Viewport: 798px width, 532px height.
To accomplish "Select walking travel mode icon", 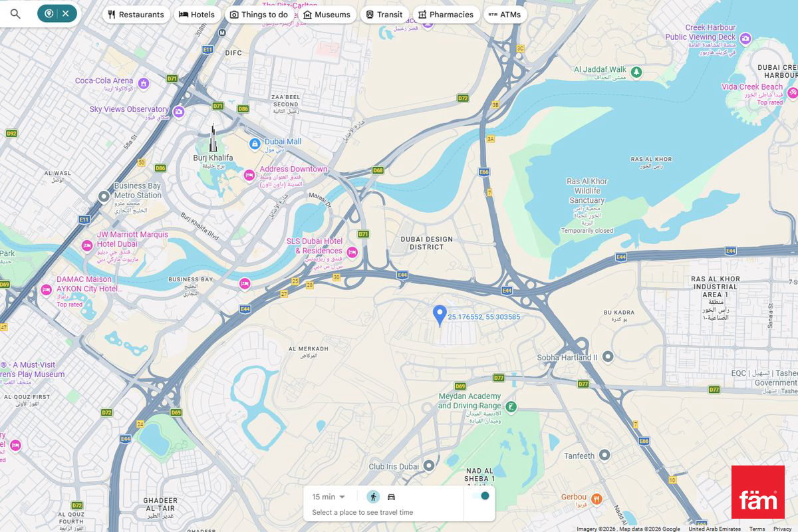I will click(373, 497).
